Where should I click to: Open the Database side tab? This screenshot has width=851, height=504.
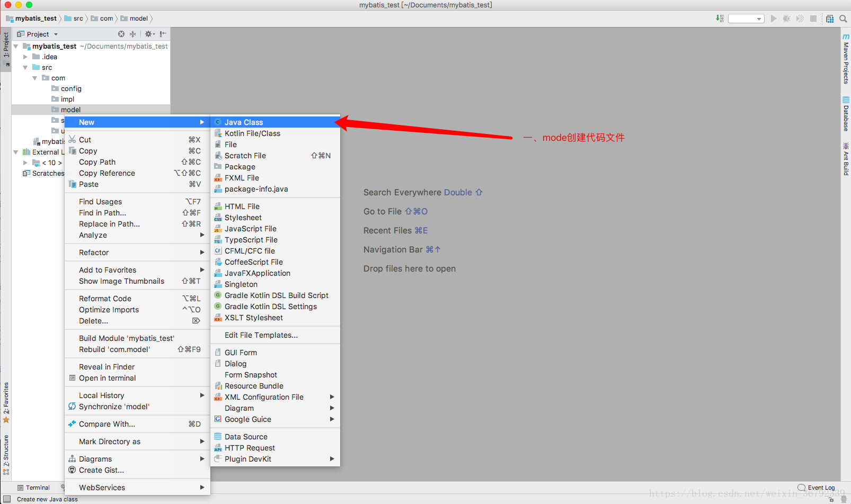click(846, 114)
